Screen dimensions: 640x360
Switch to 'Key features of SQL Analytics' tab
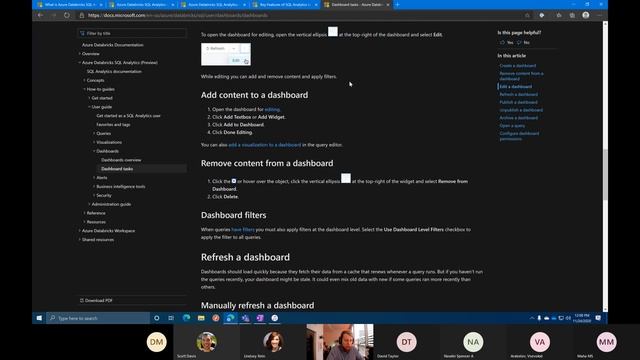pyautogui.click(x=284, y=4)
